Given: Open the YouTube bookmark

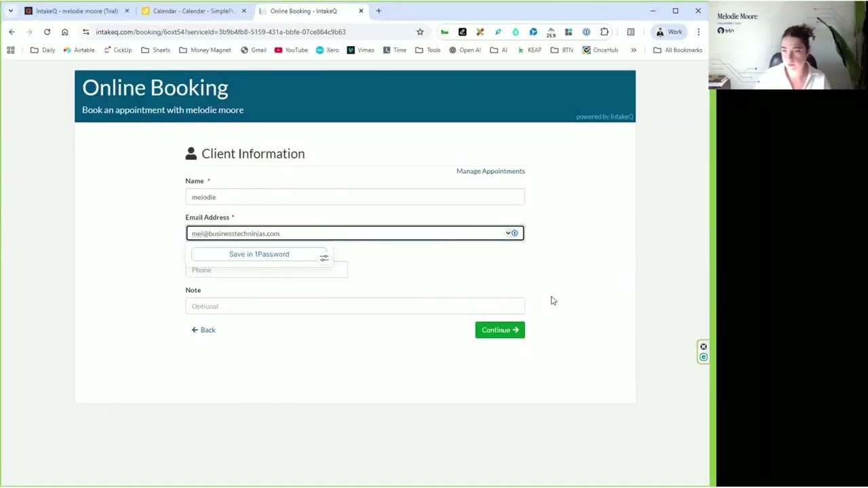Looking at the screenshot, I should (291, 50).
